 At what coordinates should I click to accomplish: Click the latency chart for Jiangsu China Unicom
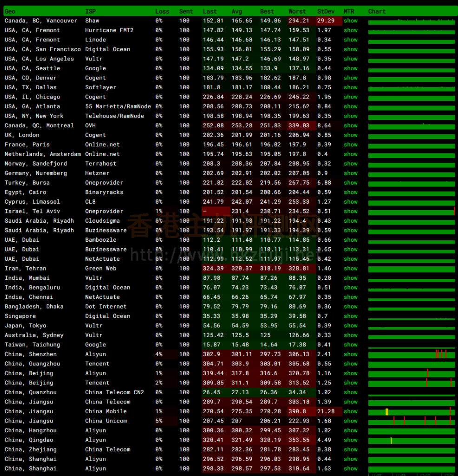(412, 421)
